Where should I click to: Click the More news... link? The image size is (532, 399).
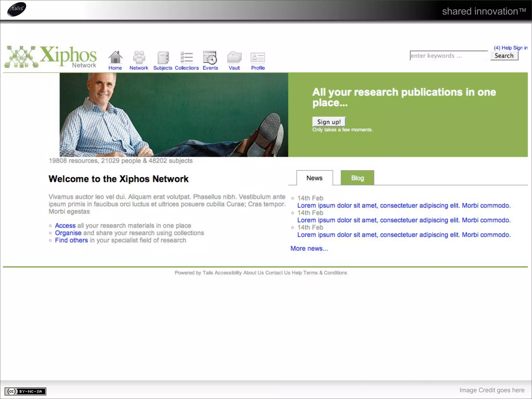point(309,249)
